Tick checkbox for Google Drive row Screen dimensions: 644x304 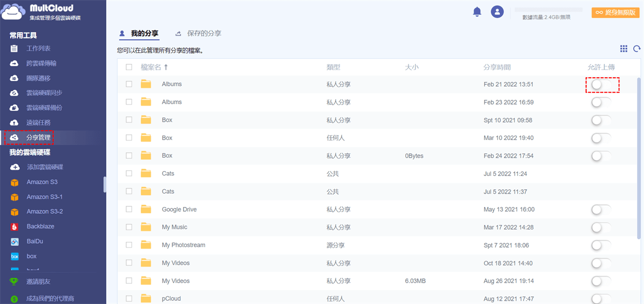(129, 209)
